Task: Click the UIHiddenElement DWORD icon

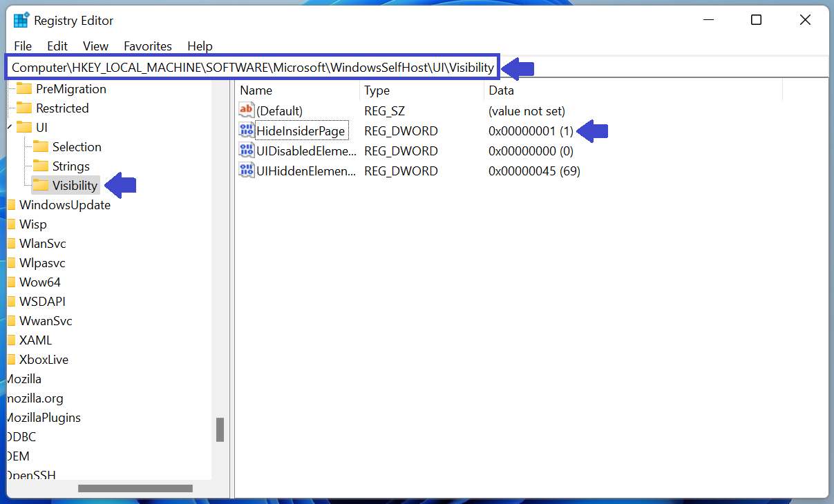Action: 247,171
